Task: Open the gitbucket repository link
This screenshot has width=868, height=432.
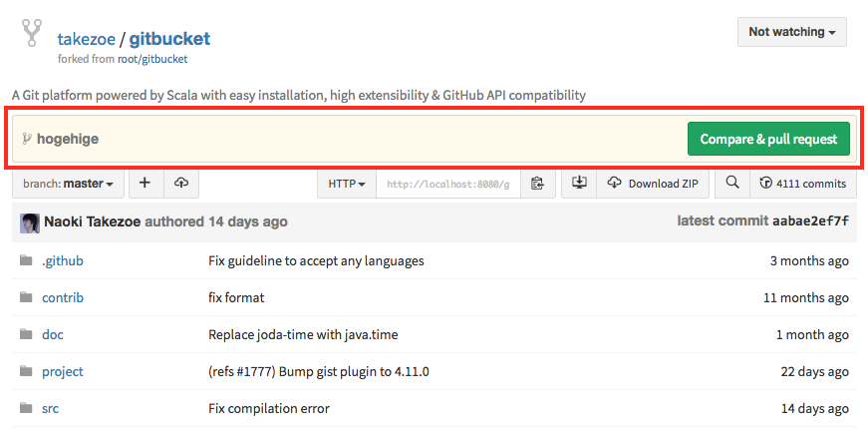Action: pyautogui.click(x=169, y=39)
